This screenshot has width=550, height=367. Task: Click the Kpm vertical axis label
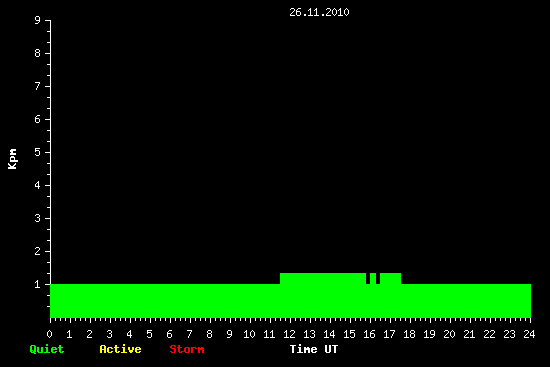point(13,159)
